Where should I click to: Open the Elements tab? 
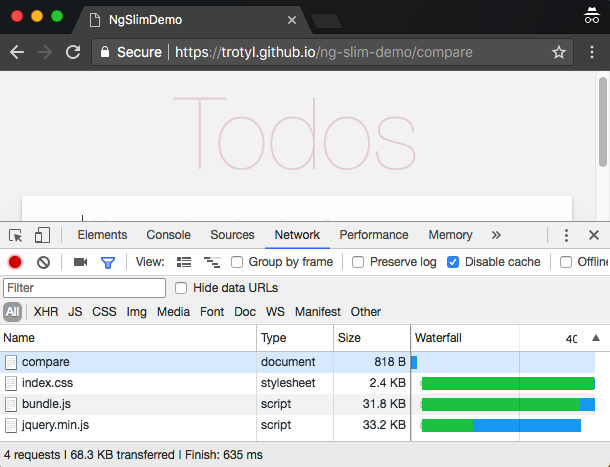pyautogui.click(x=102, y=235)
